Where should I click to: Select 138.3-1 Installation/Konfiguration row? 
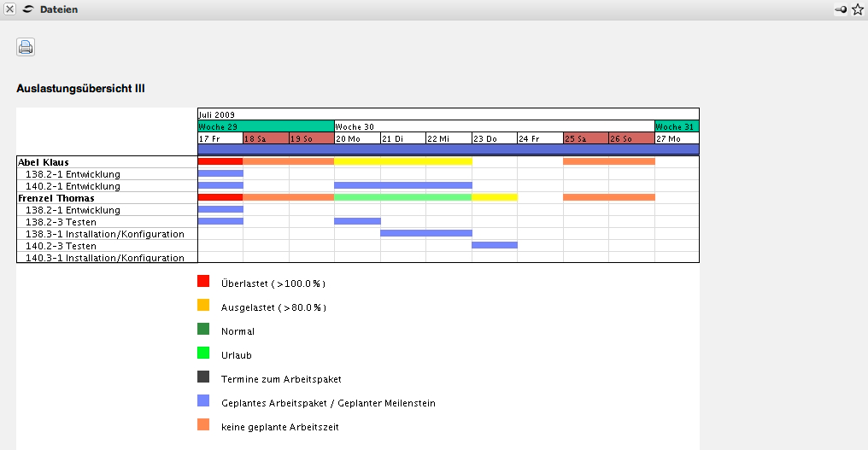pos(105,233)
